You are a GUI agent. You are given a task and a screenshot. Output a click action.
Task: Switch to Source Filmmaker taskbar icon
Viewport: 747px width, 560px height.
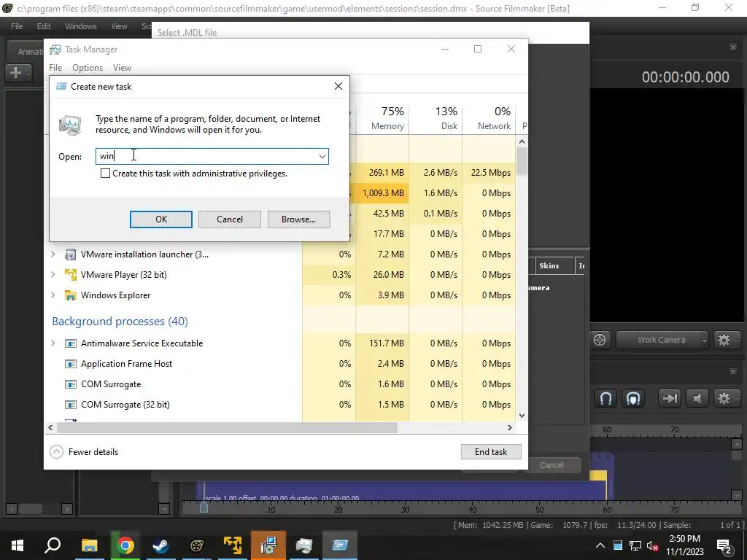[197, 545]
